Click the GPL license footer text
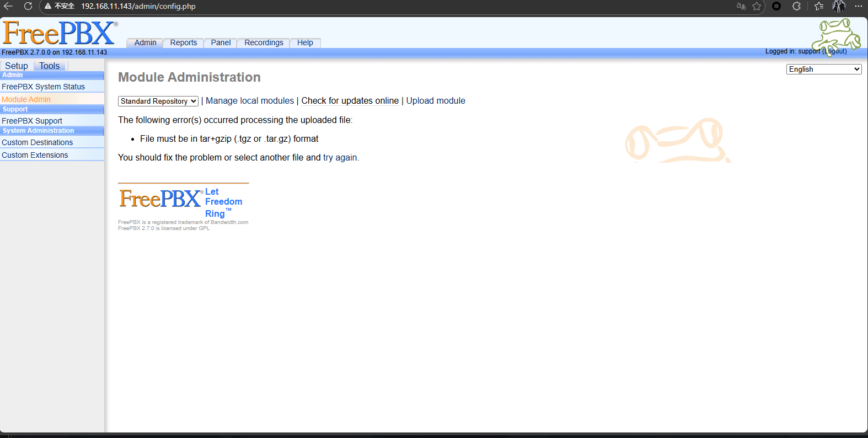 [x=164, y=228]
